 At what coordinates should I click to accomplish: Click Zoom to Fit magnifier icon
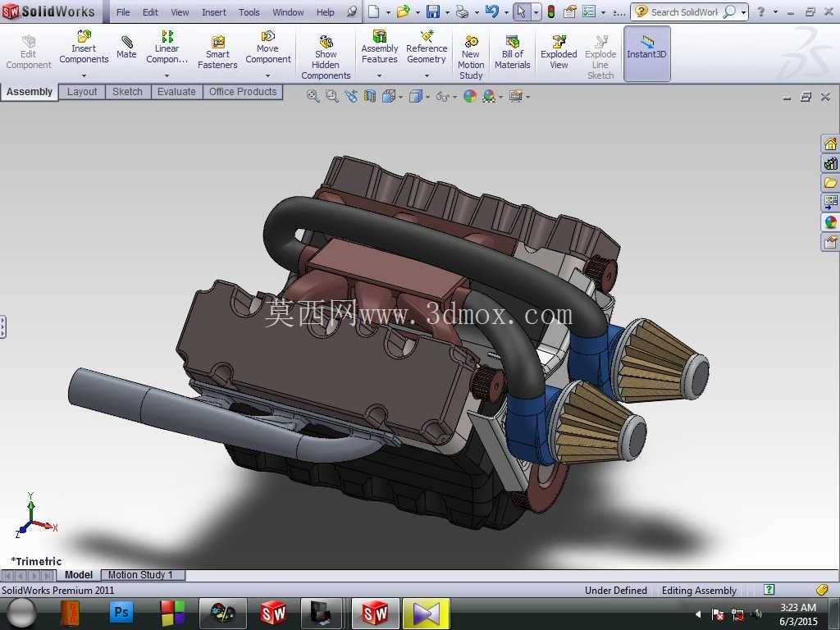coord(313,97)
